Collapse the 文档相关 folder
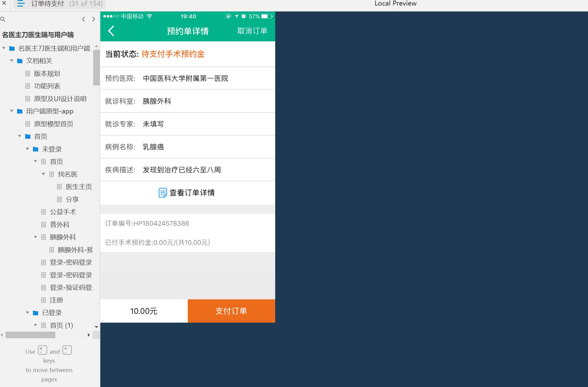 [x=12, y=61]
